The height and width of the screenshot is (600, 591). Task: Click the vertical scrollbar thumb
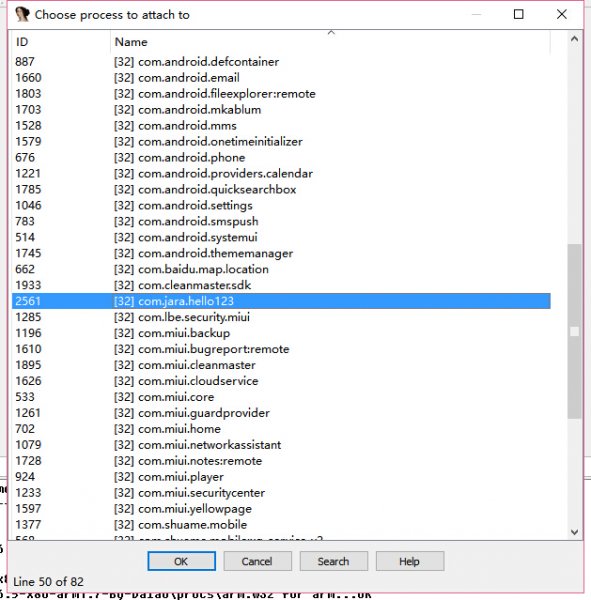[x=574, y=331]
